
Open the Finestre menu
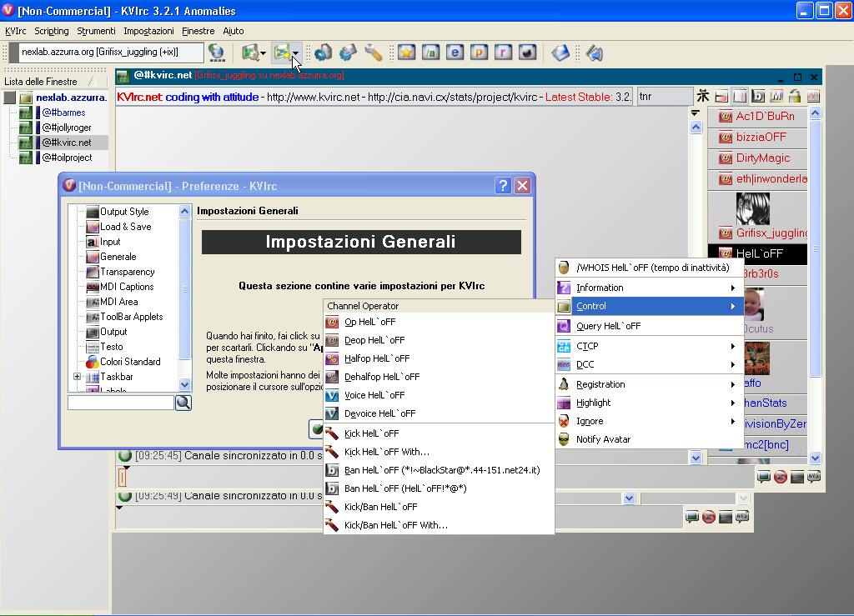(198, 31)
